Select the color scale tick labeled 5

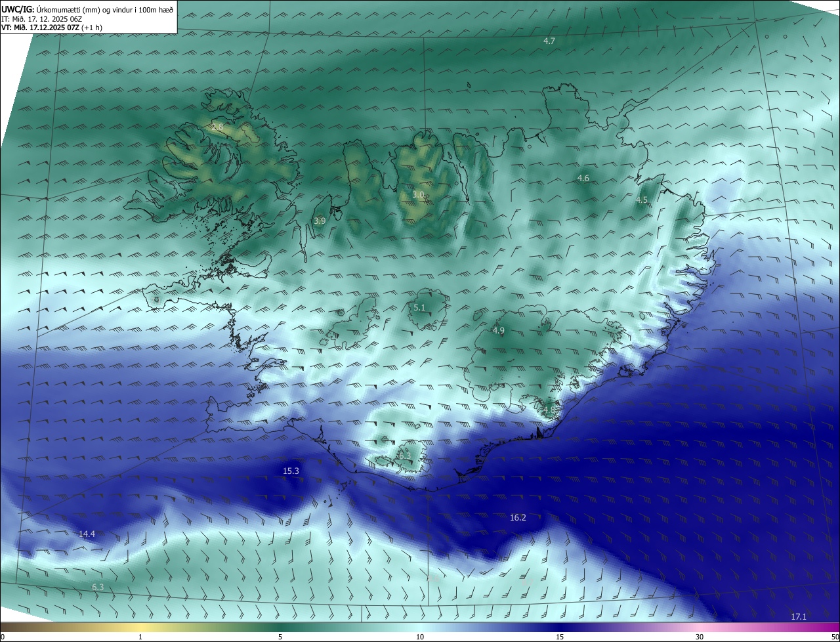click(x=280, y=637)
